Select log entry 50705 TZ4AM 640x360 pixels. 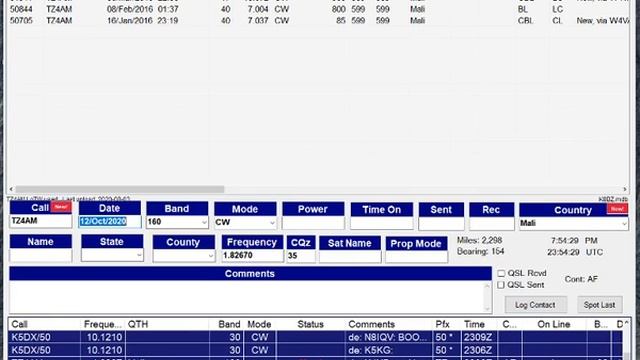pyautogui.click(x=318, y=20)
